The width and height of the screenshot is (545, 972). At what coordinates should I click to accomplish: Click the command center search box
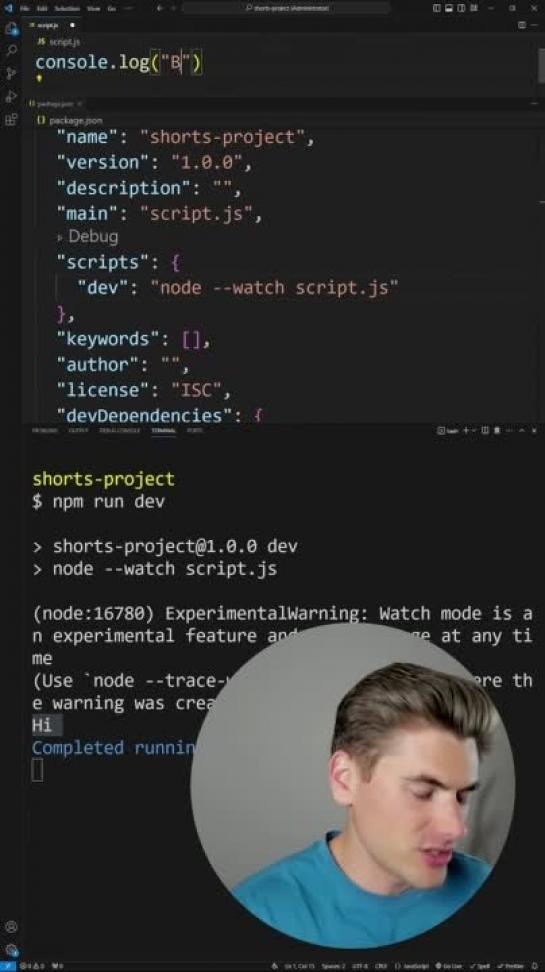286,8
